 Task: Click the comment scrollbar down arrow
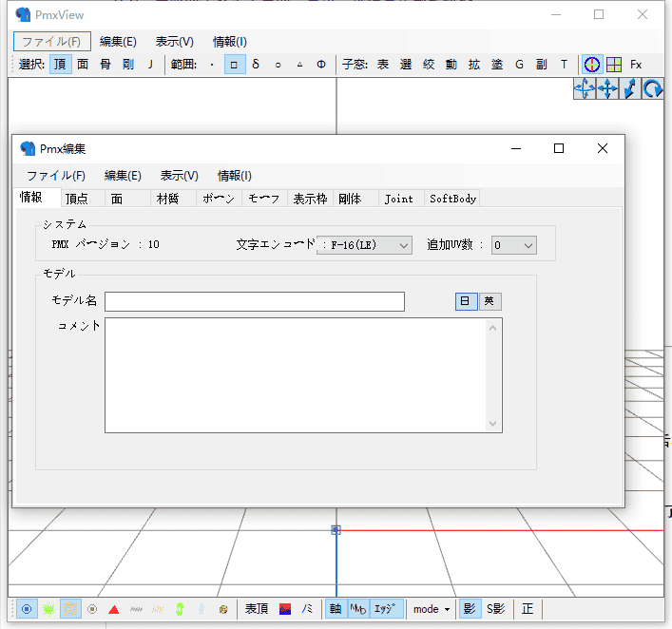tap(493, 424)
